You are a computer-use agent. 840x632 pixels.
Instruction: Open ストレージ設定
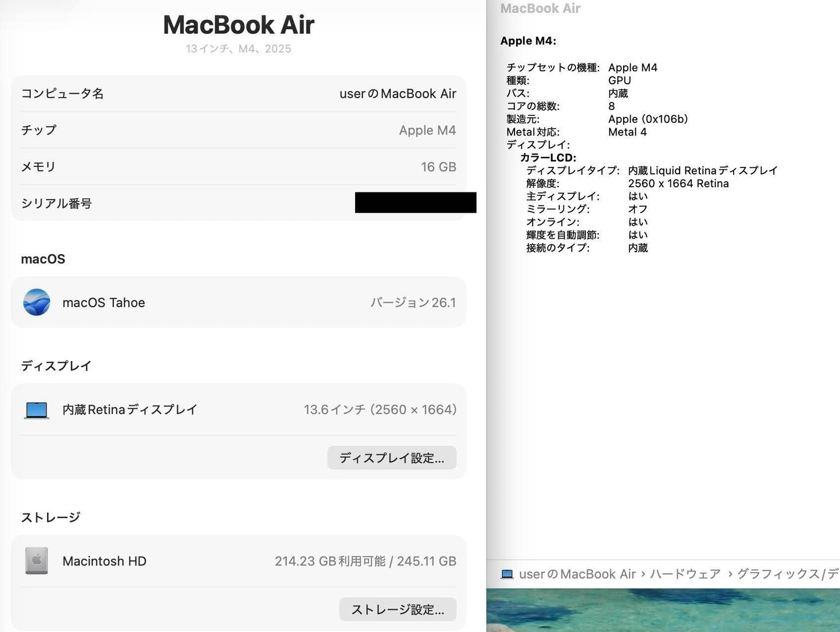[x=398, y=609]
